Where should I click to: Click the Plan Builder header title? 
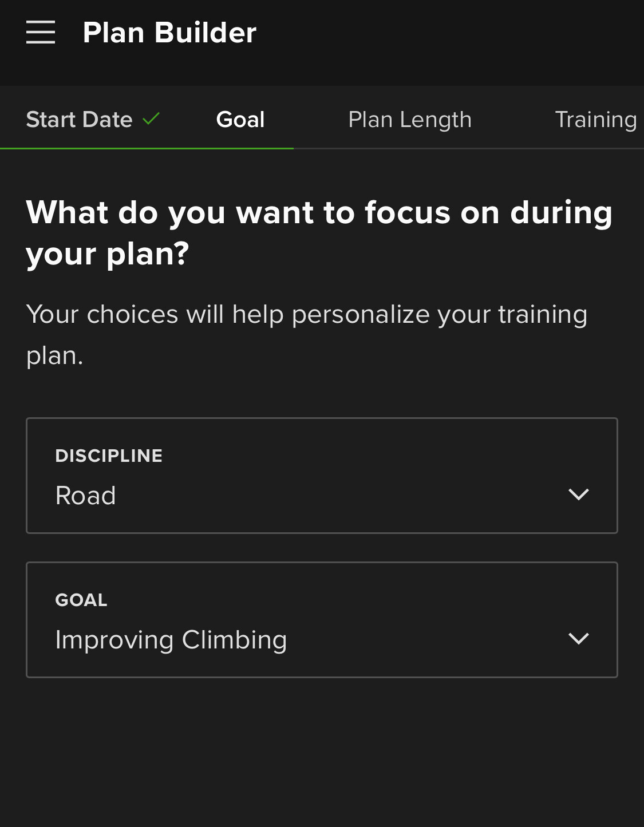(x=169, y=33)
